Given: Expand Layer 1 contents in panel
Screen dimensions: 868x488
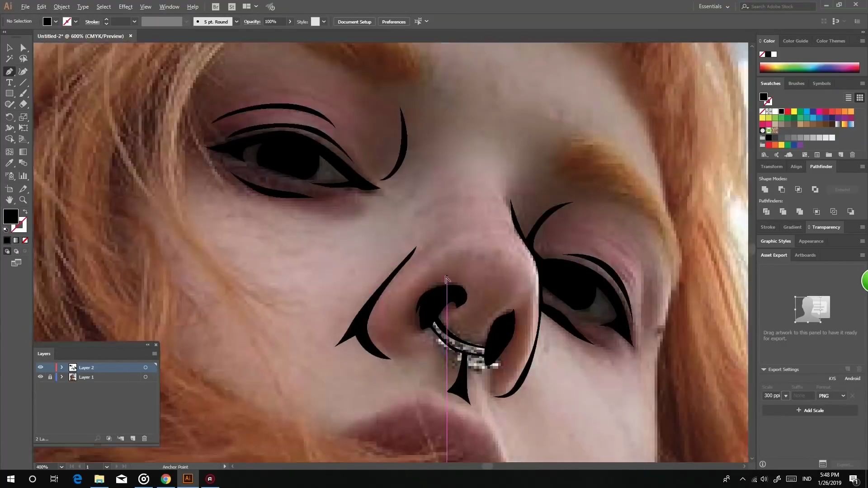Looking at the screenshot, I should 61,377.
